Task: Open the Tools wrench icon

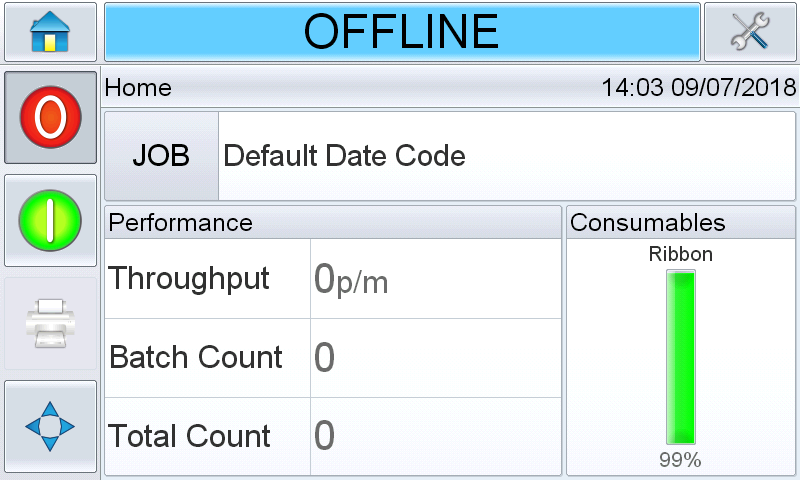Action: 750,32
